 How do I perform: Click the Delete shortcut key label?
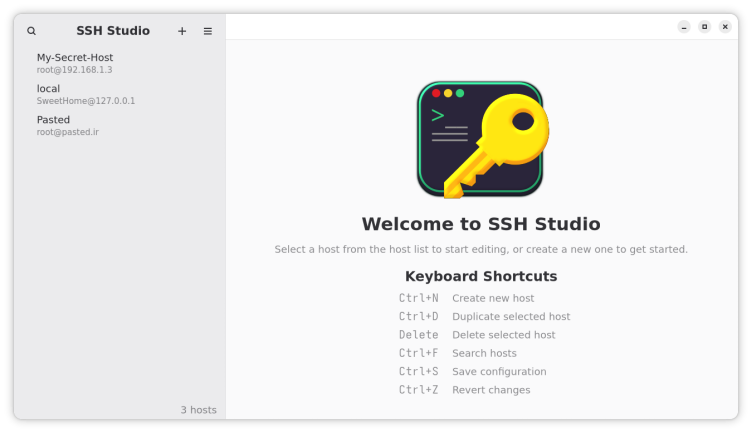pyautogui.click(x=418, y=335)
